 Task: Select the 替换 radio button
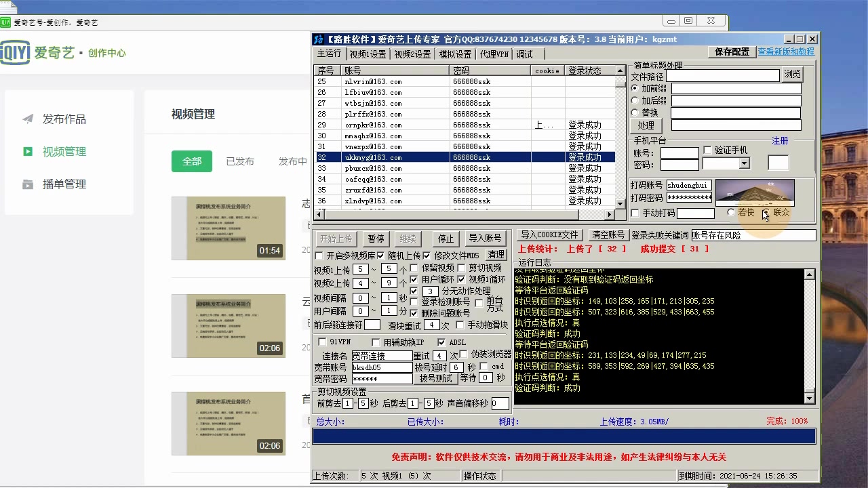point(635,113)
